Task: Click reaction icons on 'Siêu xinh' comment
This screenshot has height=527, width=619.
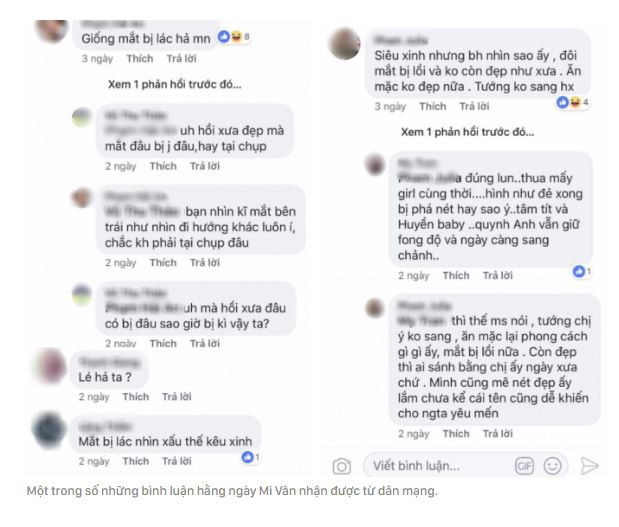Action: [x=572, y=102]
